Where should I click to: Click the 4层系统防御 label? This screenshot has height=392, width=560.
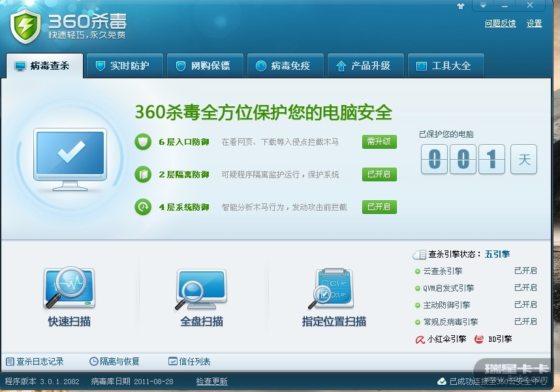point(184,207)
